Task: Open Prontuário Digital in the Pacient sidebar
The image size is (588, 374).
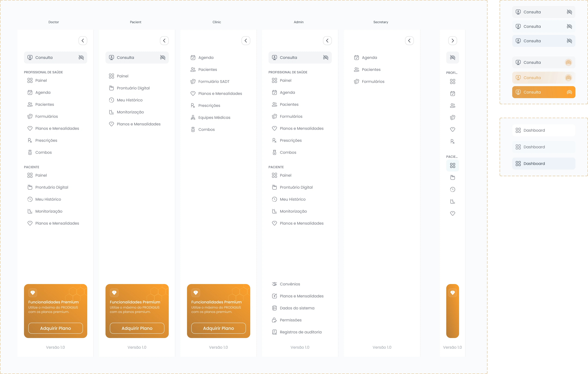Action: coord(133,88)
